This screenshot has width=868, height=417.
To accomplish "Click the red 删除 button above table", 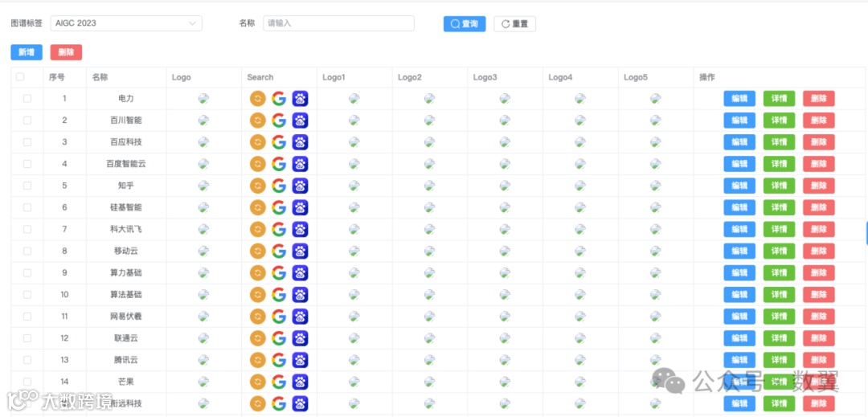I will click(x=66, y=52).
